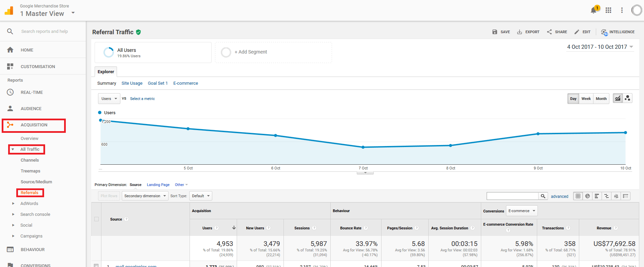Click the Edit pencil icon
The image size is (644, 267).
point(577,32)
